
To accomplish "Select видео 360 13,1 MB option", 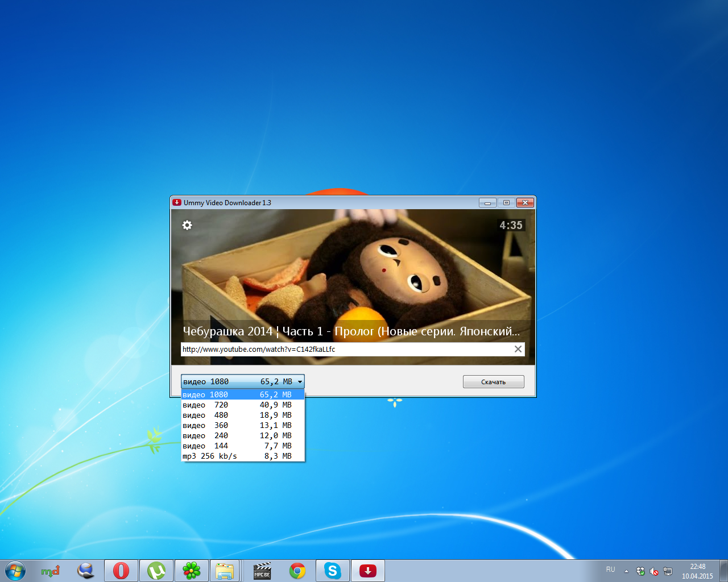I will (x=243, y=425).
